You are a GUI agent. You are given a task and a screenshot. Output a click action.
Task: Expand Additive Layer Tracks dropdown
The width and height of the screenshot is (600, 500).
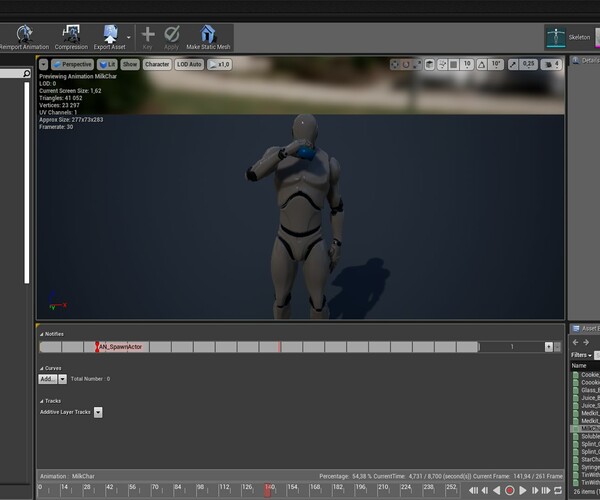click(98, 412)
